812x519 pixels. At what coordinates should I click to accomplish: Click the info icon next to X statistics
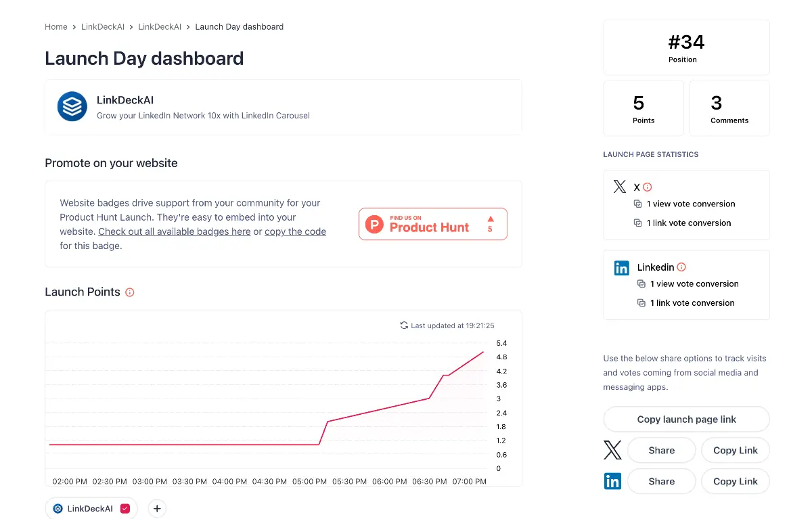(648, 187)
